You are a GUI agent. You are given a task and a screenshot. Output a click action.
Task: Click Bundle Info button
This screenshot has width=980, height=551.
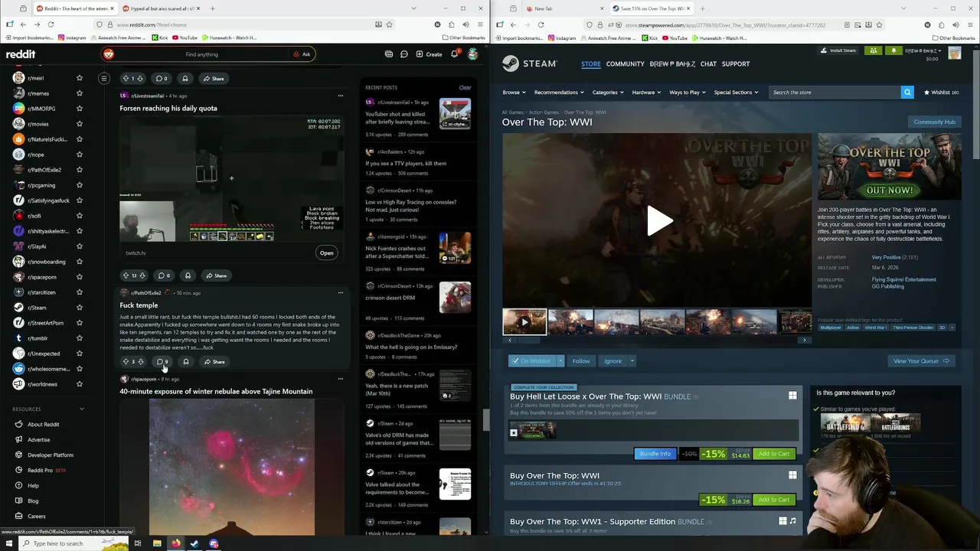click(x=655, y=454)
